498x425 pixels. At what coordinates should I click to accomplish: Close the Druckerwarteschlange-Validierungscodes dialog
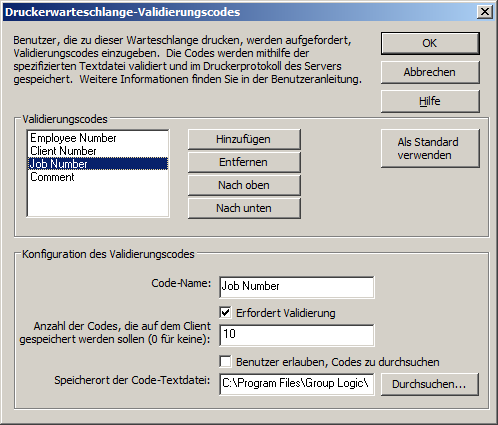pyautogui.click(x=485, y=12)
